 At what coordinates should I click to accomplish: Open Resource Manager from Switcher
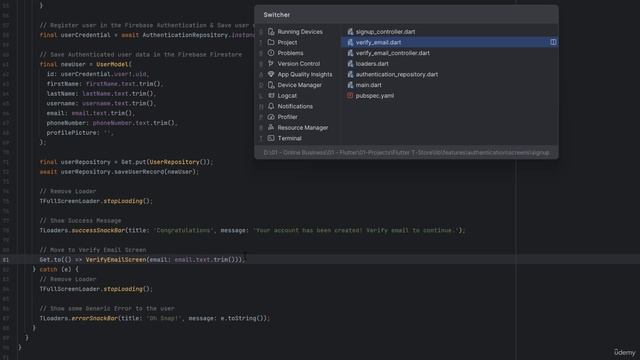tap(303, 127)
